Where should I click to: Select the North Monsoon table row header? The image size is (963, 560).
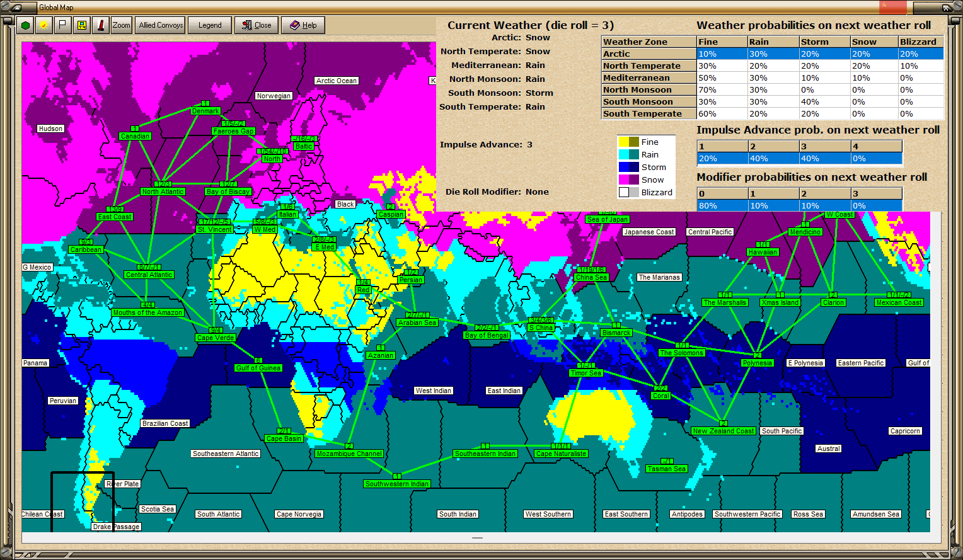[x=649, y=90]
